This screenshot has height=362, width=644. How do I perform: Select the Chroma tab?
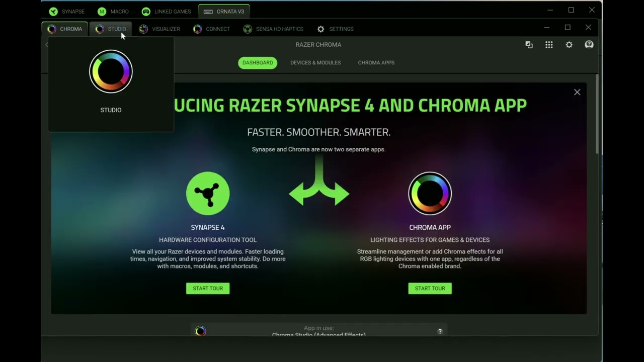point(65,29)
